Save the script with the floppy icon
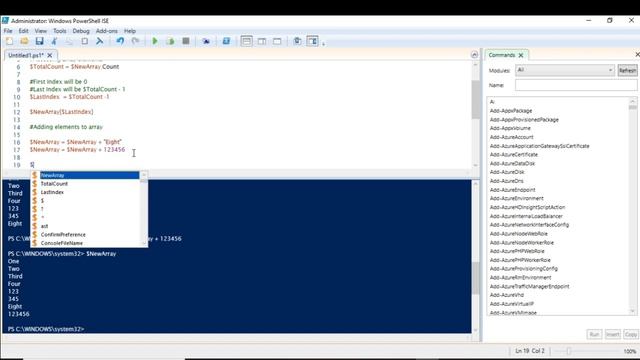This screenshot has width=640, height=360. 39,41
